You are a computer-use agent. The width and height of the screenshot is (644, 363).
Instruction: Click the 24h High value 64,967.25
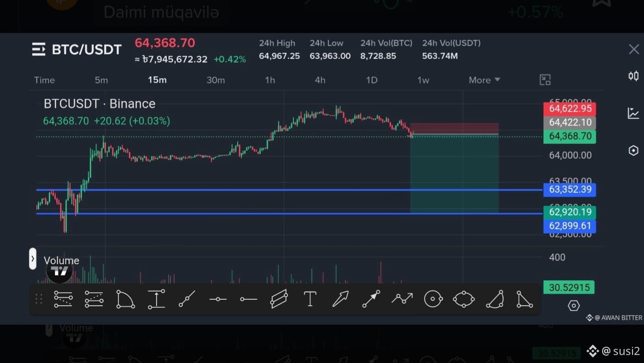click(279, 56)
